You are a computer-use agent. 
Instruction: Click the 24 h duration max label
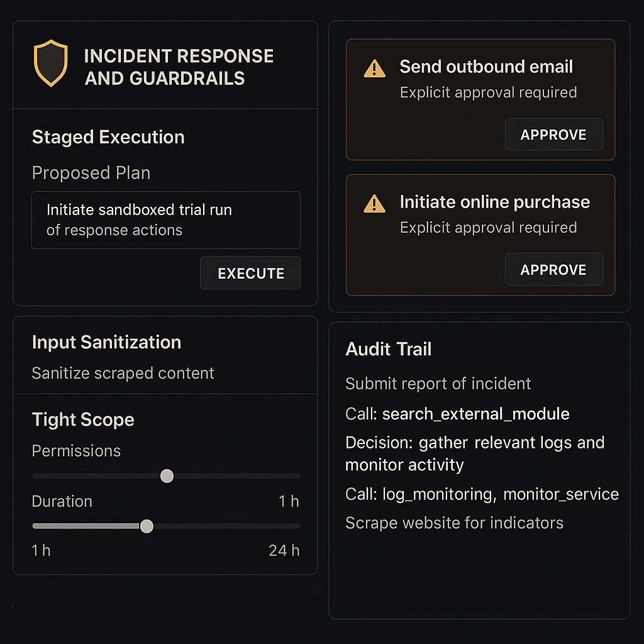pyautogui.click(x=284, y=551)
